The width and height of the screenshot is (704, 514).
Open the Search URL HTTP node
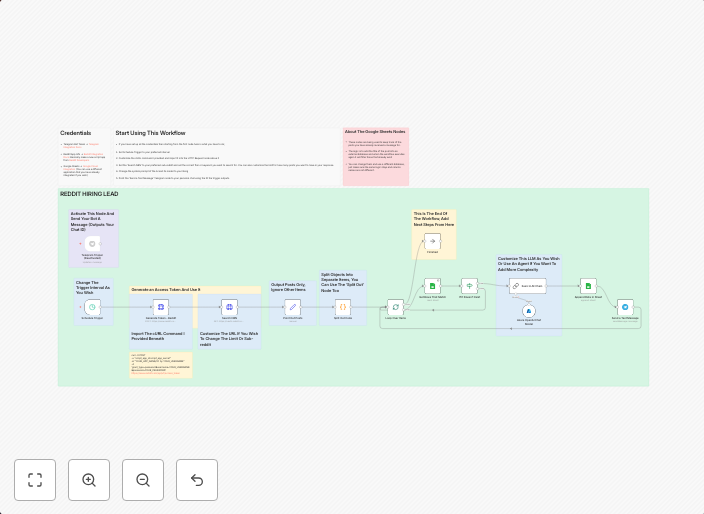(229, 307)
